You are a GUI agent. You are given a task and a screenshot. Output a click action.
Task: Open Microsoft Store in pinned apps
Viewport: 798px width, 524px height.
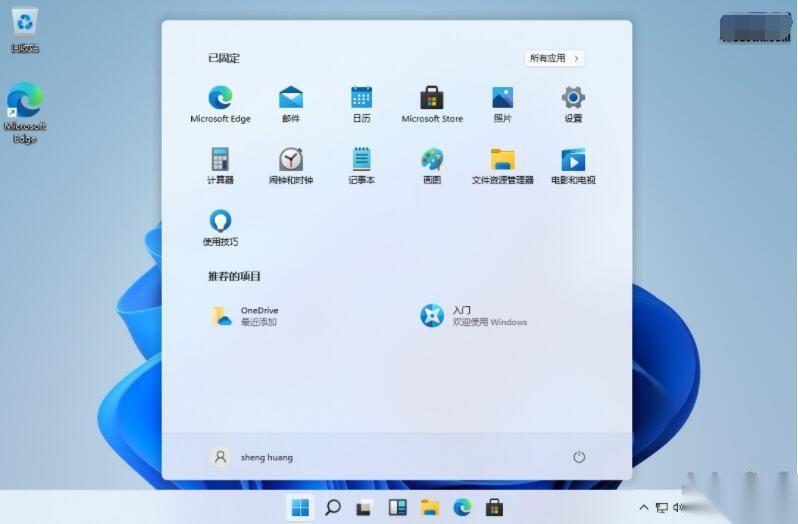pyautogui.click(x=432, y=98)
